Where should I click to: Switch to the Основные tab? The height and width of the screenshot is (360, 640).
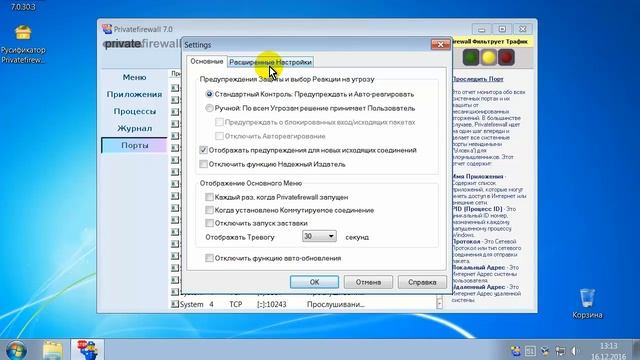coord(207,62)
